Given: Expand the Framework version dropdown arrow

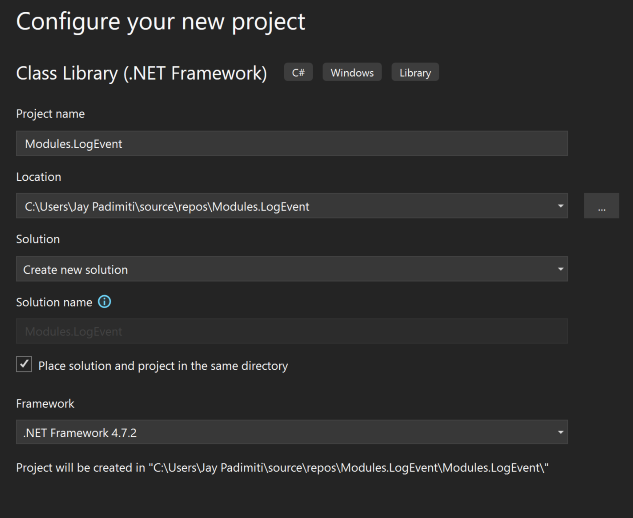Looking at the screenshot, I should click(x=560, y=432).
